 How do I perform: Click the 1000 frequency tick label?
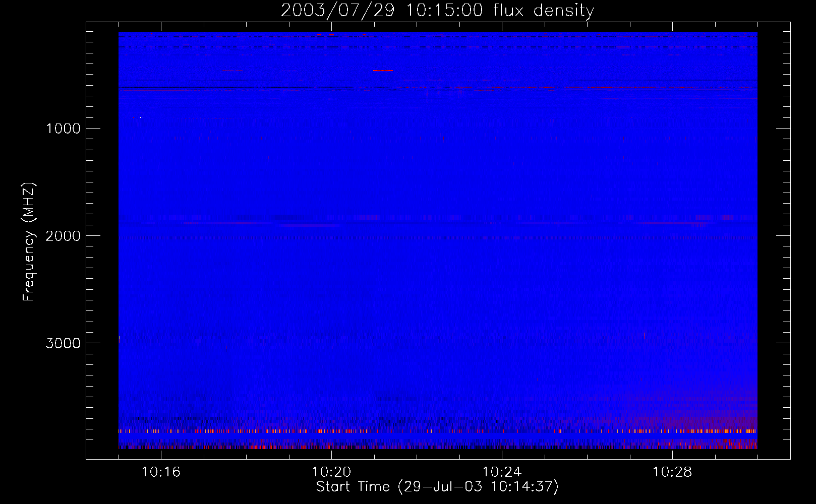pyautogui.click(x=63, y=129)
